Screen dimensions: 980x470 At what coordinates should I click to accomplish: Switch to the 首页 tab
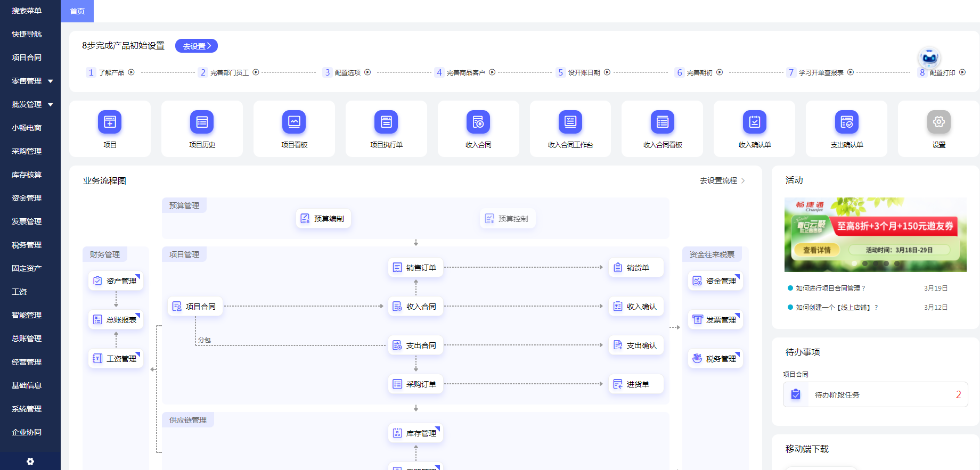[x=77, y=11]
